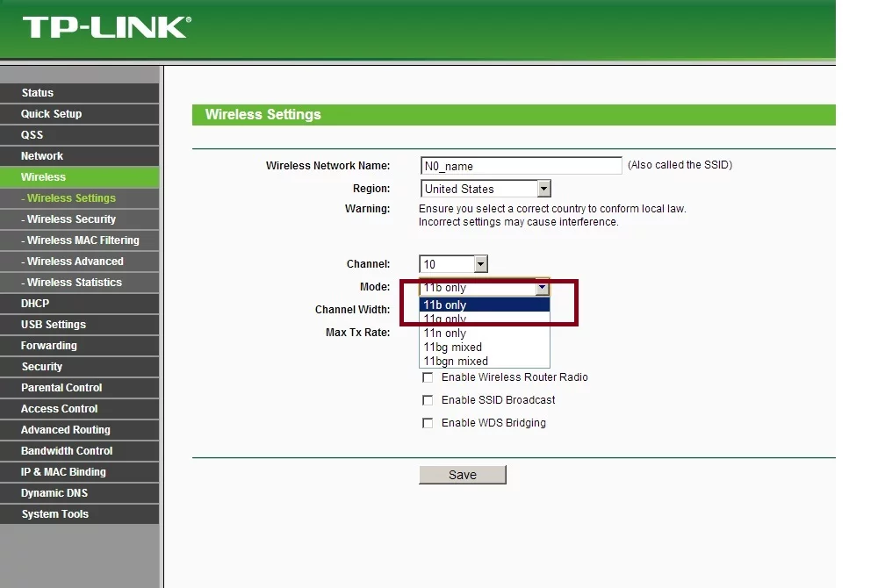Open IP & MAC Binding section
The image size is (885, 588).
(80, 472)
